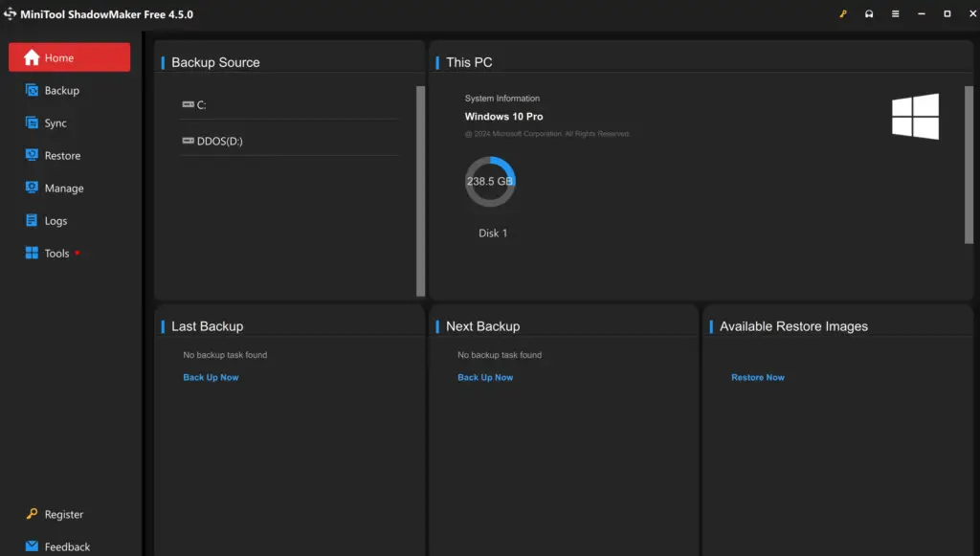Click the Manage monitor icon in the sidebar

click(32, 189)
